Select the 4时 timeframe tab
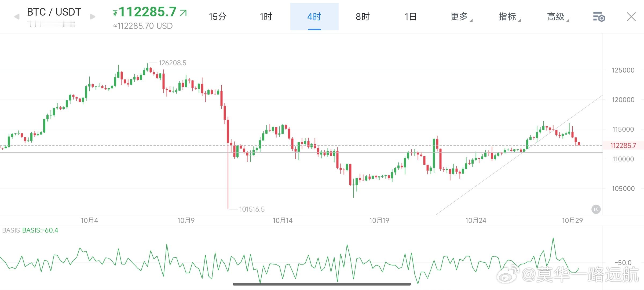This screenshot has width=644, height=290. [314, 17]
